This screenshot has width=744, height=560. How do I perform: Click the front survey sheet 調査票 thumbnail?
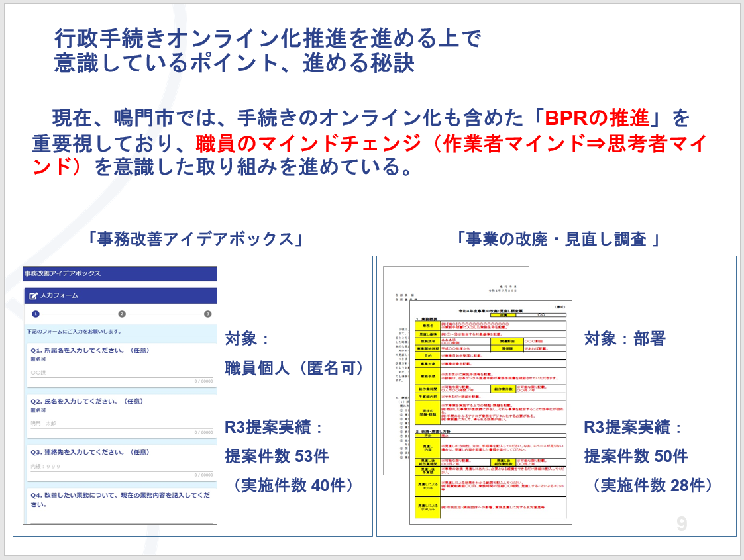(x=491, y=412)
